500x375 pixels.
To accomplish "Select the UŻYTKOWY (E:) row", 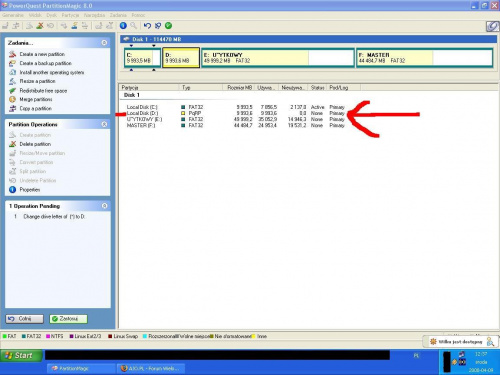I will [x=235, y=119].
